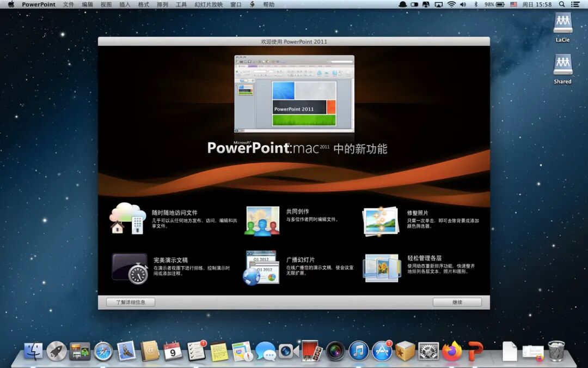
Task: Click the 完美演示文稿 stopwatch icon
Action: [x=130, y=268]
